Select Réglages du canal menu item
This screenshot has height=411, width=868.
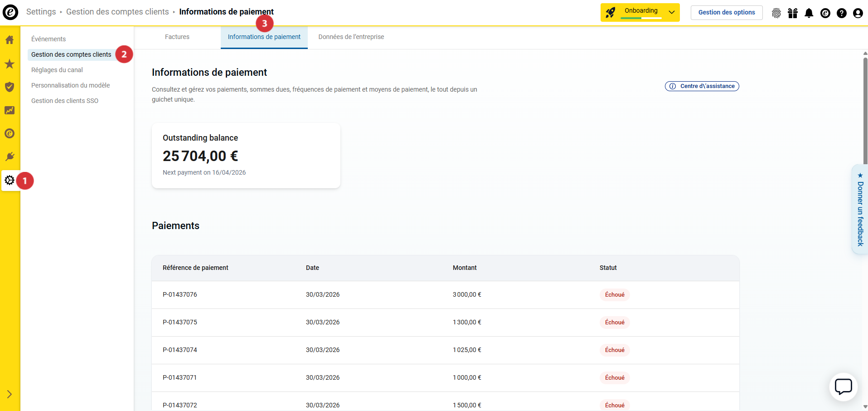[x=57, y=70]
